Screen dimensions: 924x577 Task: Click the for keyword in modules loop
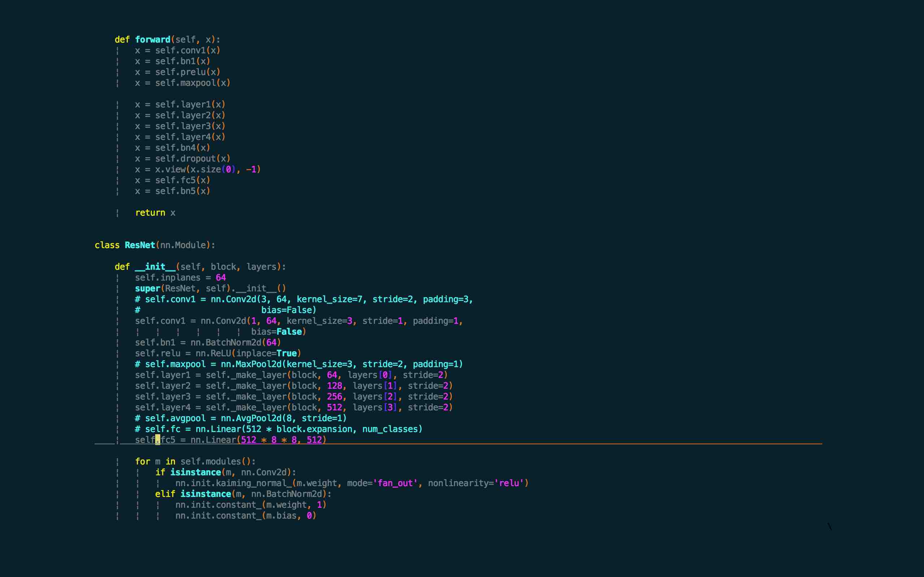[x=143, y=461]
